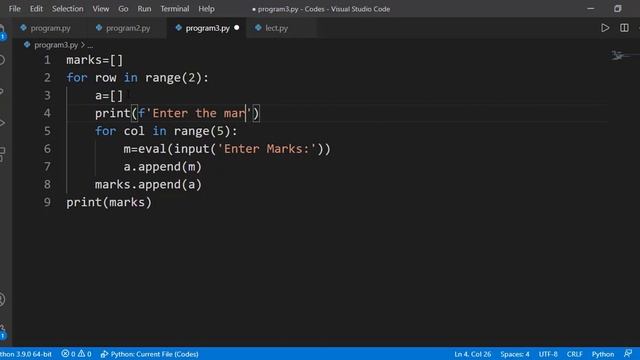Screen dimensions: 640x360
Task: Change file encoding UTF-8
Action: (548, 354)
